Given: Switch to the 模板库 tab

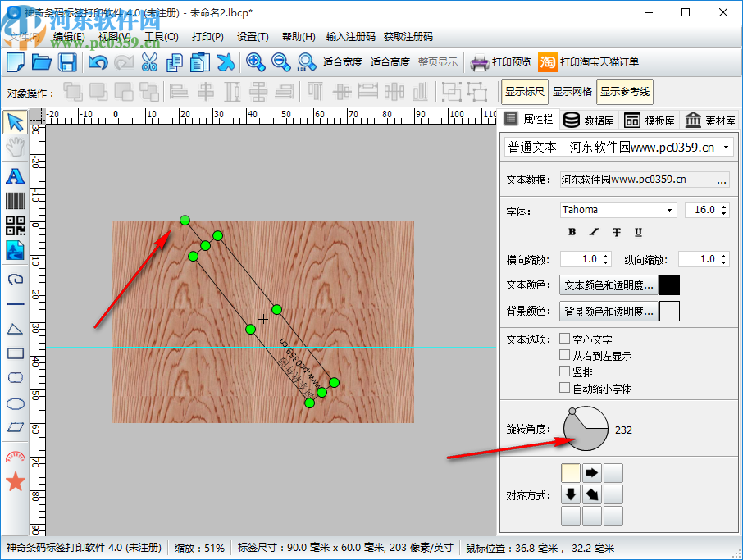Looking at the screenshot, I should click(650, 120).
